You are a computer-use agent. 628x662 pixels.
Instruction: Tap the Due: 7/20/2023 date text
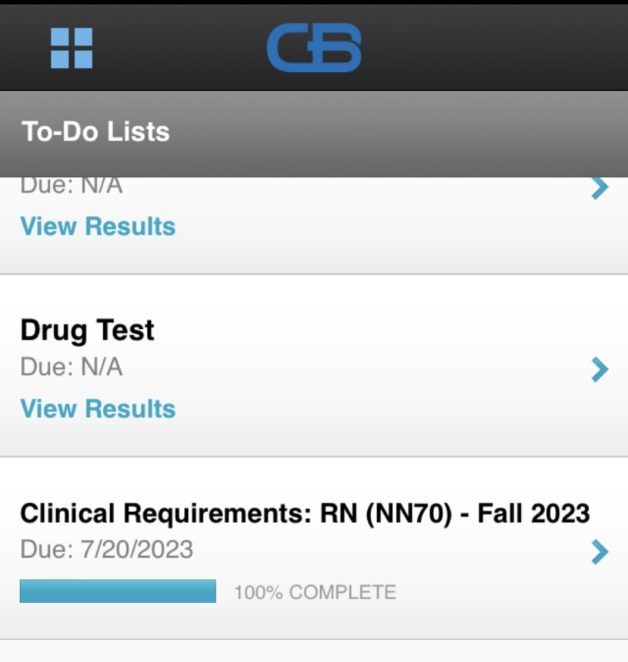[107, 549]
